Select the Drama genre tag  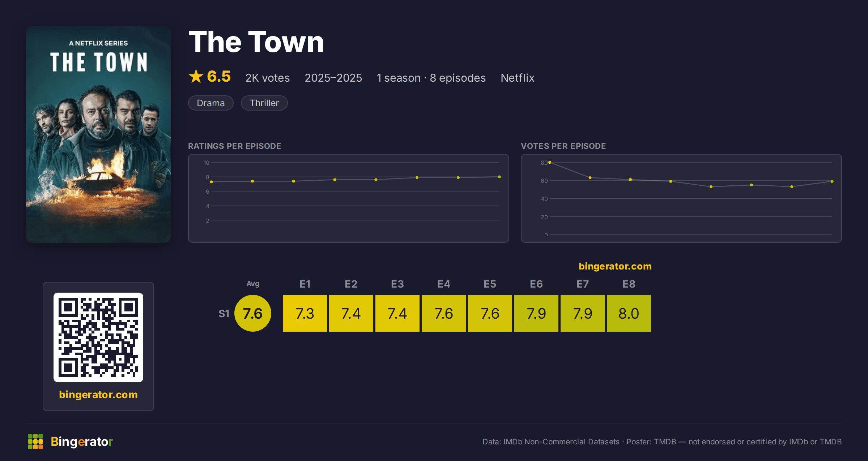211,103
